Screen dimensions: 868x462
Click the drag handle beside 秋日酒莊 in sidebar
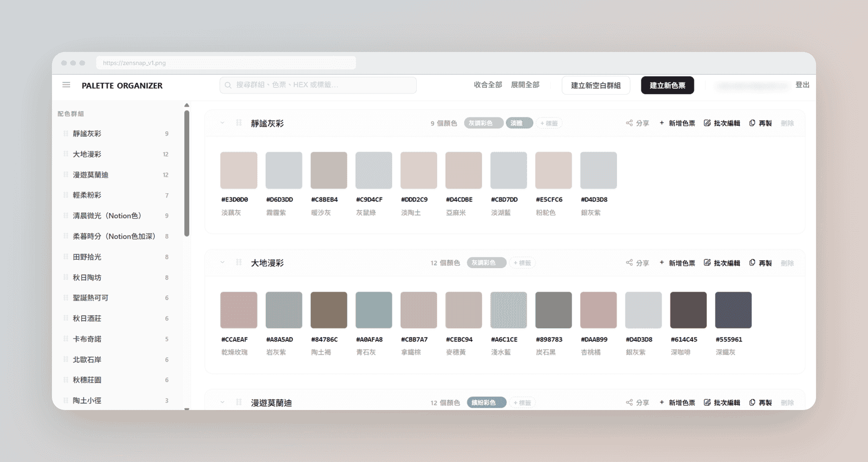click(65, 318)
